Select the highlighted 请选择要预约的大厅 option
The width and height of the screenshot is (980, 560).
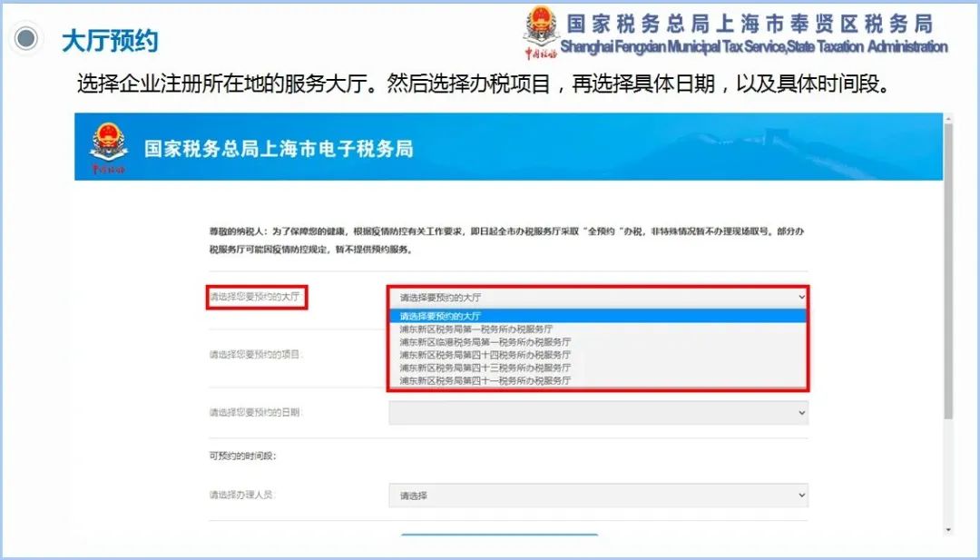point(598,316)
